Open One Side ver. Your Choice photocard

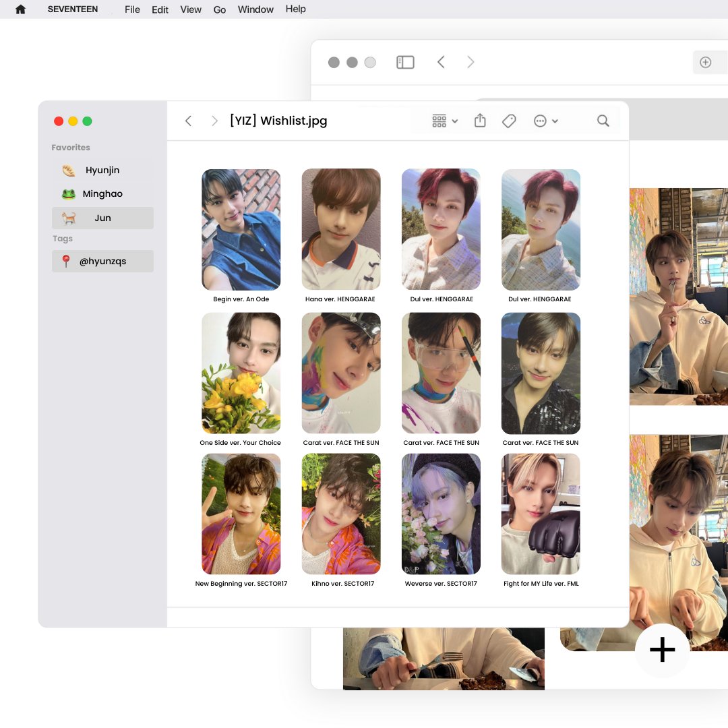click(241, 373)
